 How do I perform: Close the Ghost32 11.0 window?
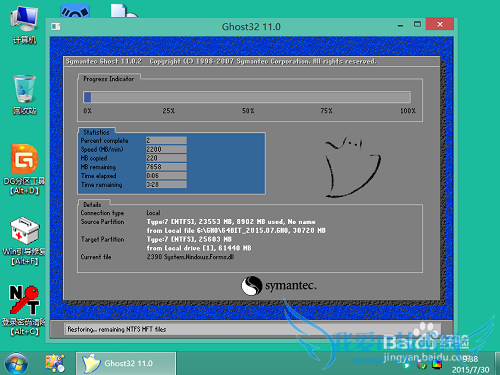(x=440, y=24)
